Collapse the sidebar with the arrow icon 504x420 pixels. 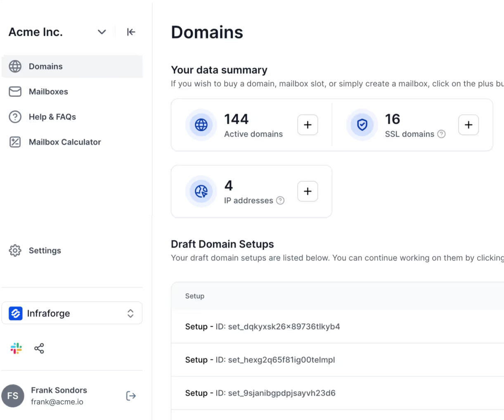(x=131, y=32)
